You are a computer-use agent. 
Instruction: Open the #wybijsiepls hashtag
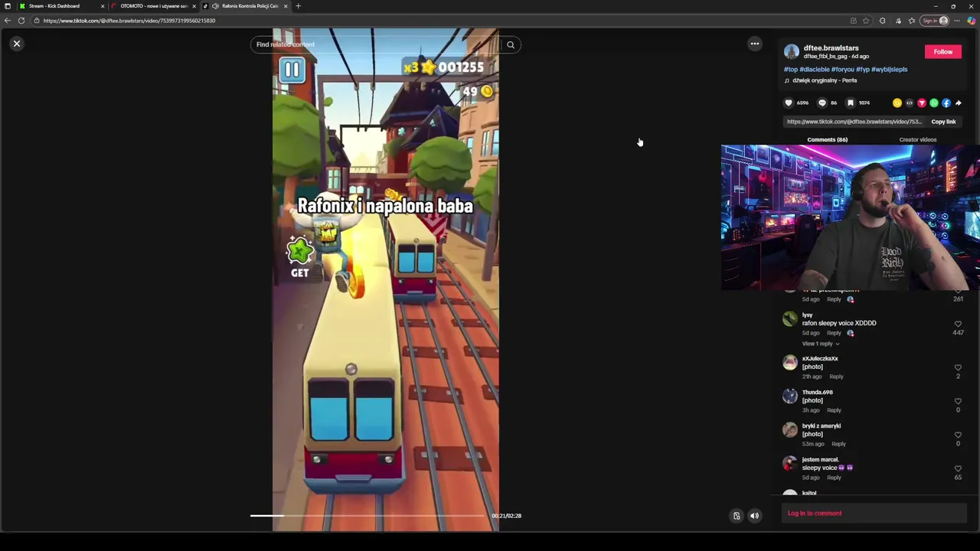pos(890,70)
